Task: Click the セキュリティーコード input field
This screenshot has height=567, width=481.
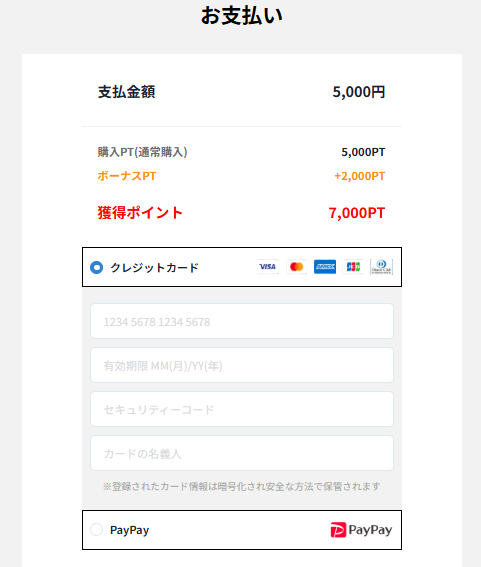Action: point(242,409)
